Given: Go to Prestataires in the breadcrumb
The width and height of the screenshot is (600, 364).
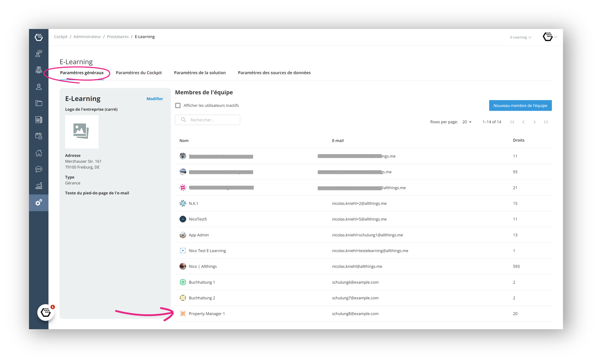Looking at the screenshot, I should pyautogui.click(x=118, y=37).
